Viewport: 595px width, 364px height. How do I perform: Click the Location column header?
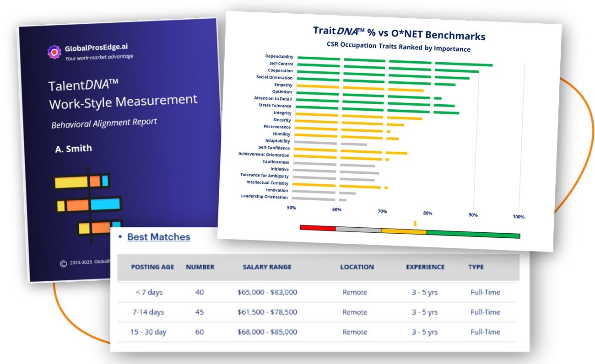pos(357,267)
